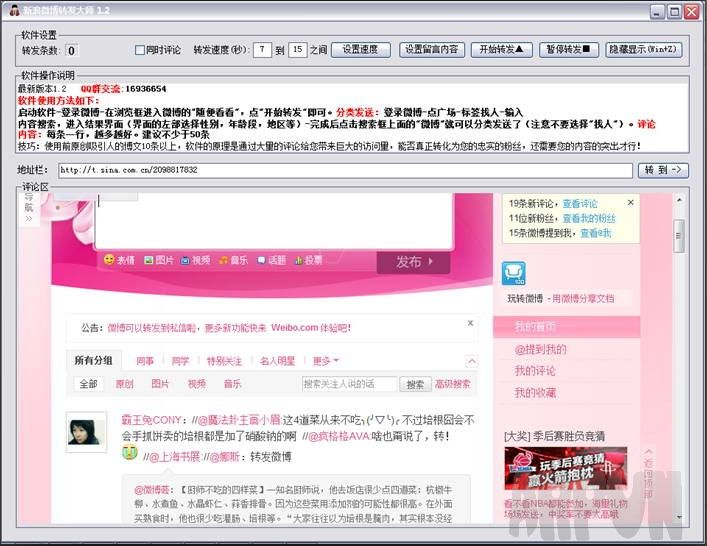Collapse the group filter panel arrow
Image resolution: width=707 pixels, height=546 pixels.
(x=471, y=361)
